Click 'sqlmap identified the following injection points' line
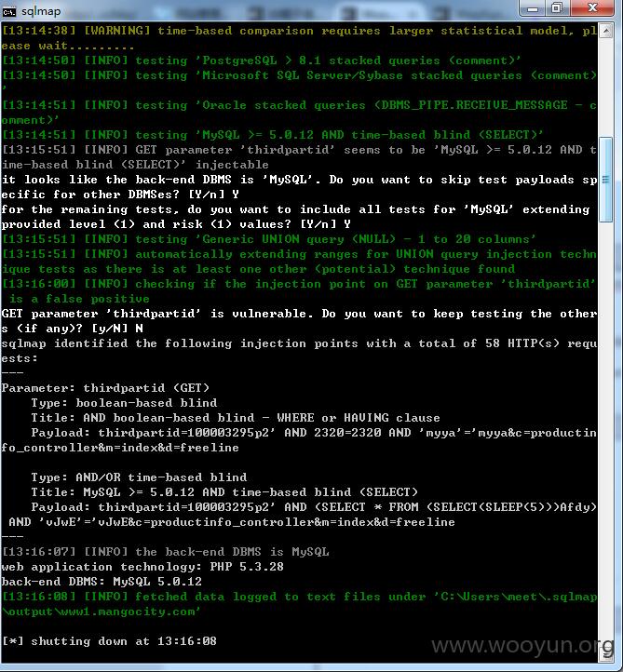This screenshot has height=672, width=623. pos(299,343)
